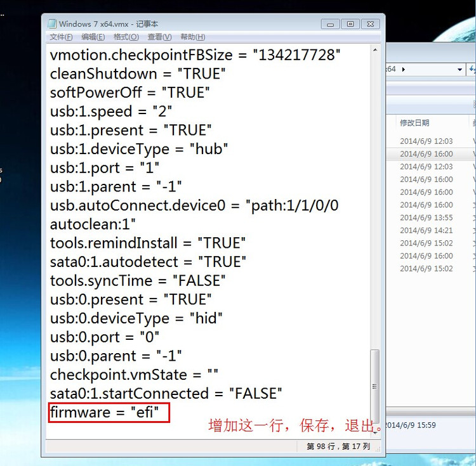
Task: Click the scrollbar up arrow in Notepad
Action: pyautogui.click(x=375, y=49)
